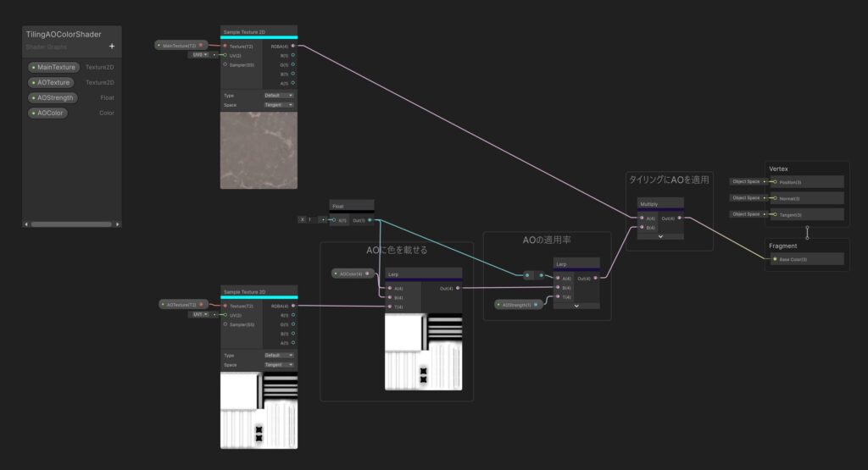Click the blackboard horizontal scrollbar
868x470 pixels.
(71, 224)
